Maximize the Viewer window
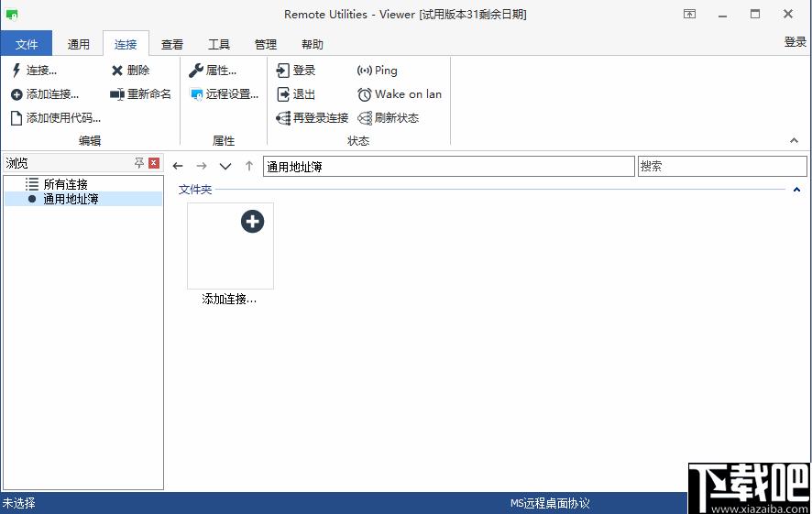The height and width of the screenshot is (514, 812). (755, 14)
